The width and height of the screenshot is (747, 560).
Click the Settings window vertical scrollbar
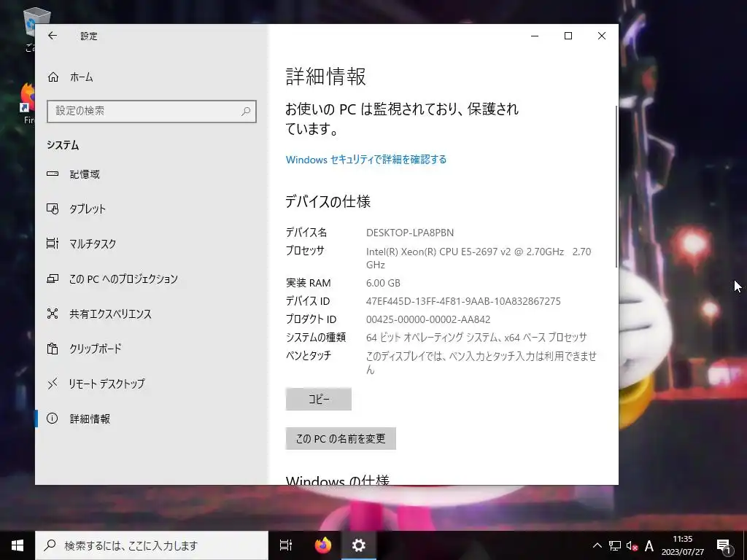(x=616, y=187)
